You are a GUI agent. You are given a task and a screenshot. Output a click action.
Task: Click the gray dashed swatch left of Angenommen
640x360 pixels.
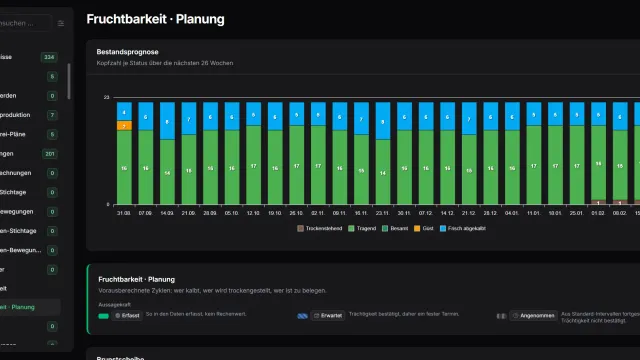501,316
